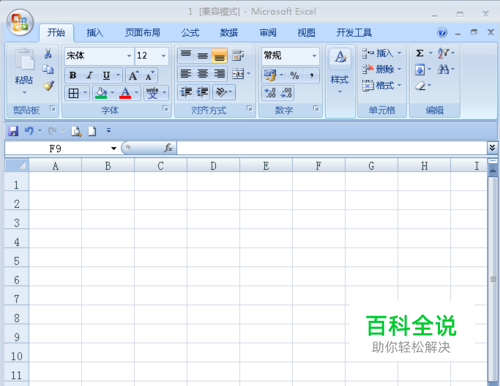Increase font size with large A
The image size is (500, 386).
point(133,76)
